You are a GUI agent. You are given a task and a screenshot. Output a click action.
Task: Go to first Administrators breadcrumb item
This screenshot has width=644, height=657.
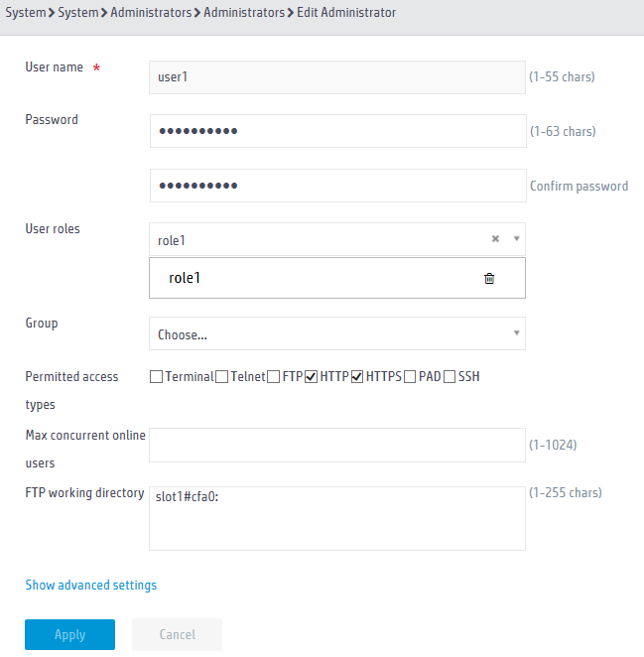pos(151,13)
